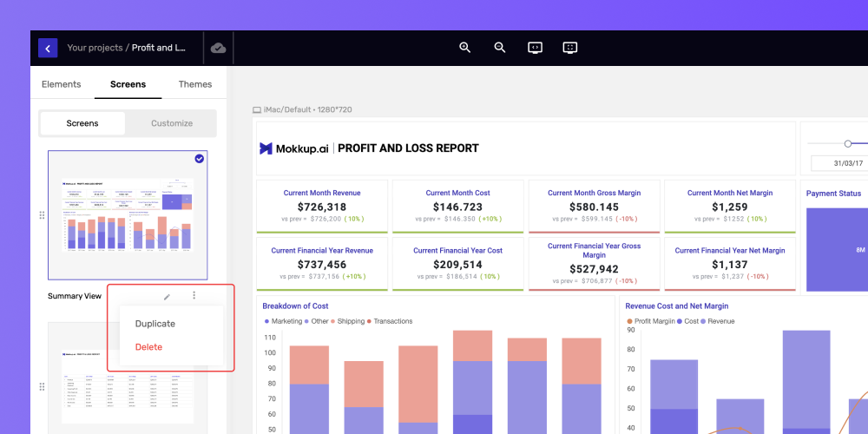
Task: Open the Elements tab
Action: point(62,84)
